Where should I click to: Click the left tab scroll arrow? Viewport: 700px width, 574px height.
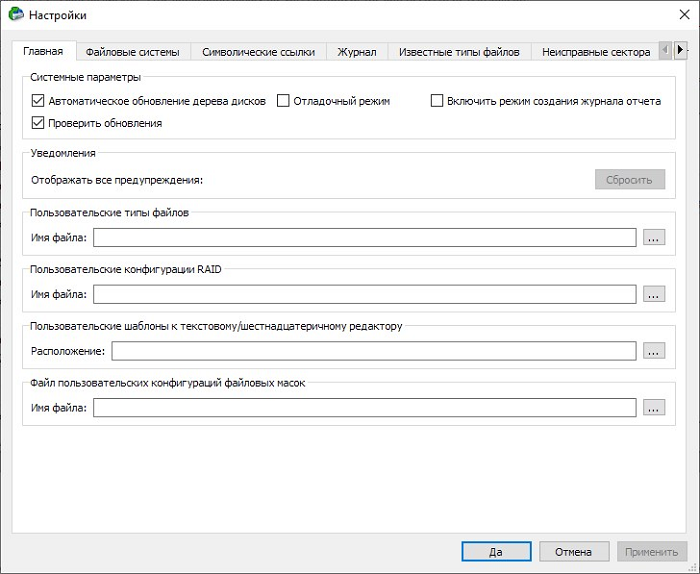click(x=666, y=50)
